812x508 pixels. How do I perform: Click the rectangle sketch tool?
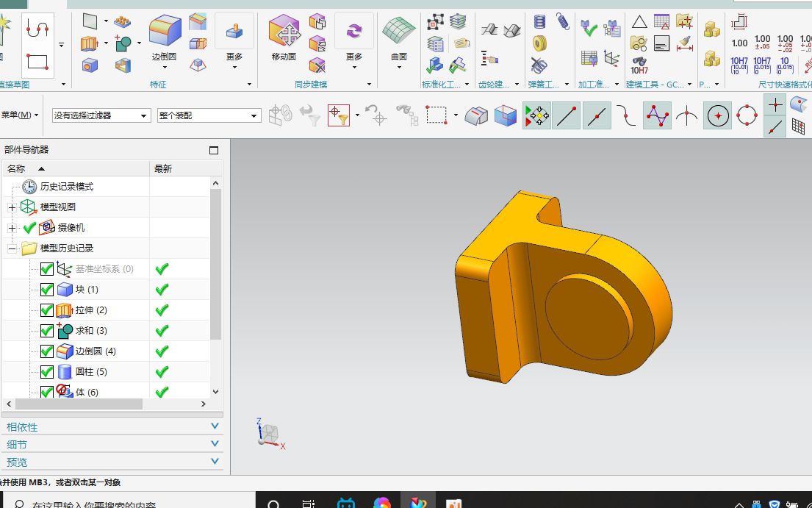[x=37, y=62]
